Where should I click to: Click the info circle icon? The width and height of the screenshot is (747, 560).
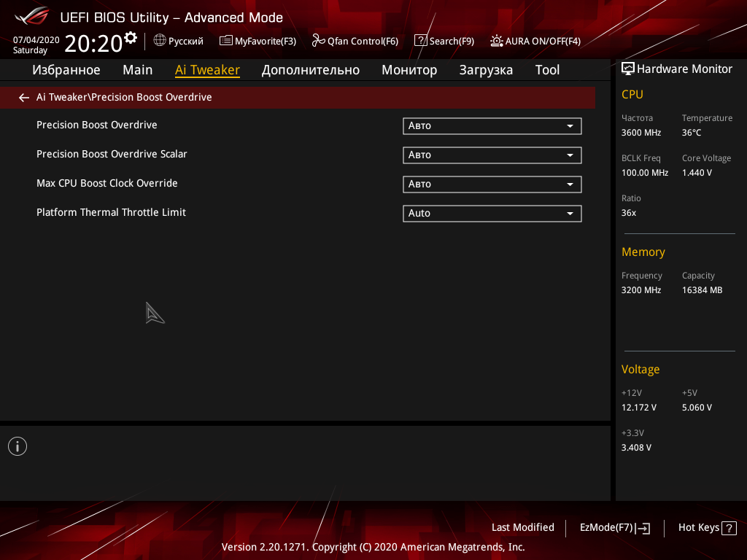18,446
